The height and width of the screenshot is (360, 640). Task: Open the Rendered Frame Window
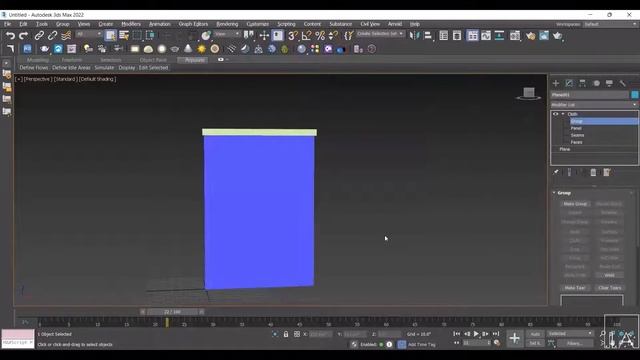pos(544,36)
